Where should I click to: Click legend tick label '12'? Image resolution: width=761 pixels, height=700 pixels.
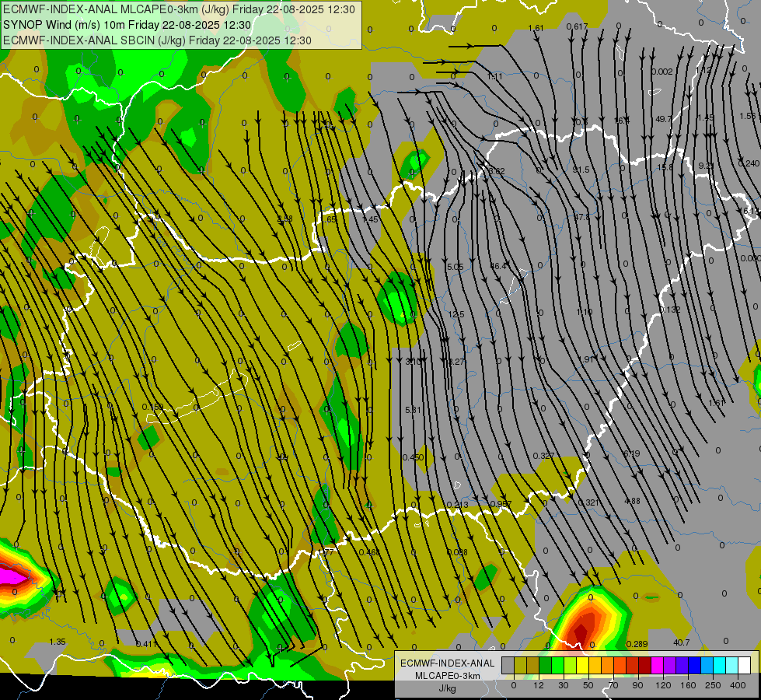point(539,685)
